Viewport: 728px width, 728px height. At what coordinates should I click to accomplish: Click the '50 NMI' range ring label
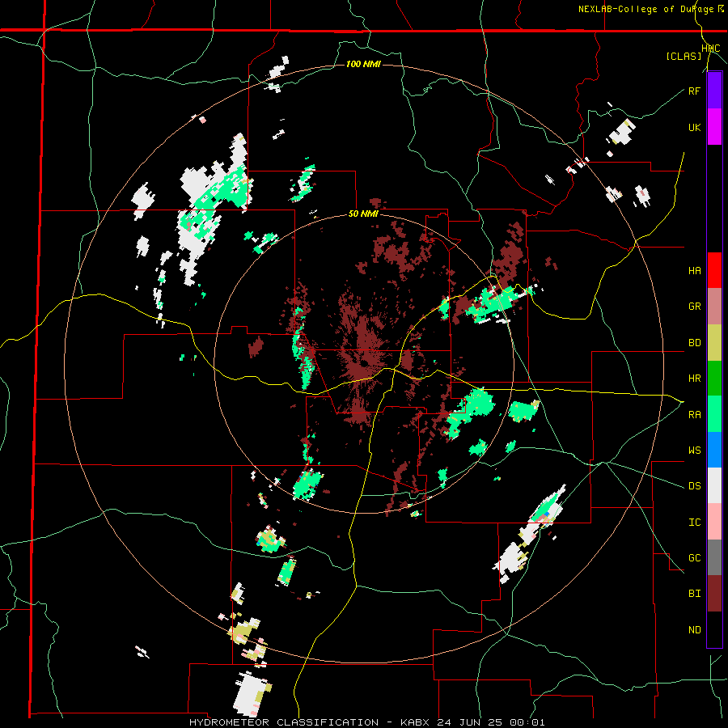[x=363, y=214]
